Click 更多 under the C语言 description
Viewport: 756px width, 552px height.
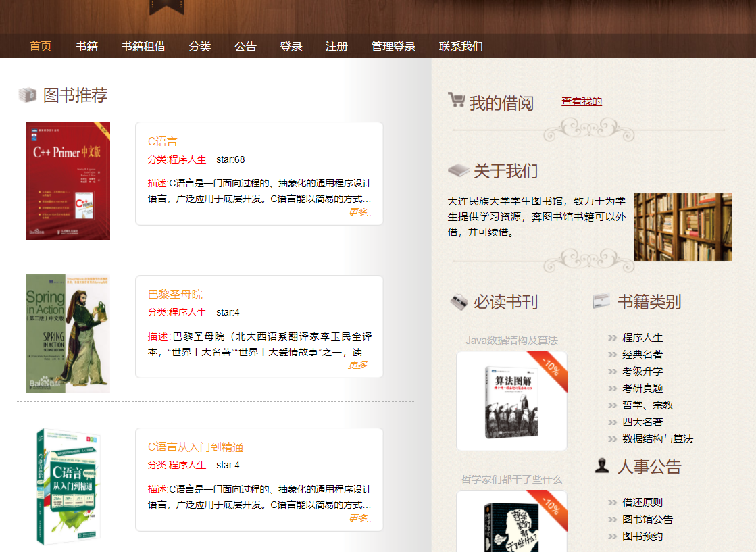click(359, 212)
